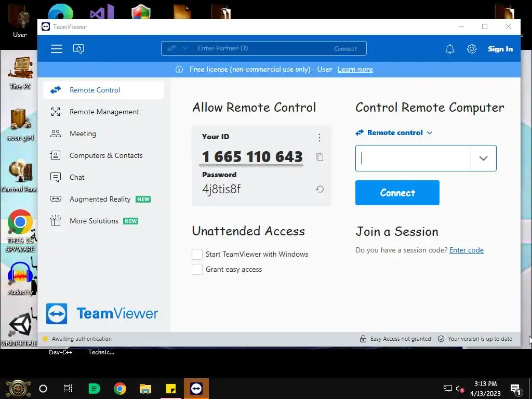Click the Awaiting authentication status

click(x=82, y=339)
